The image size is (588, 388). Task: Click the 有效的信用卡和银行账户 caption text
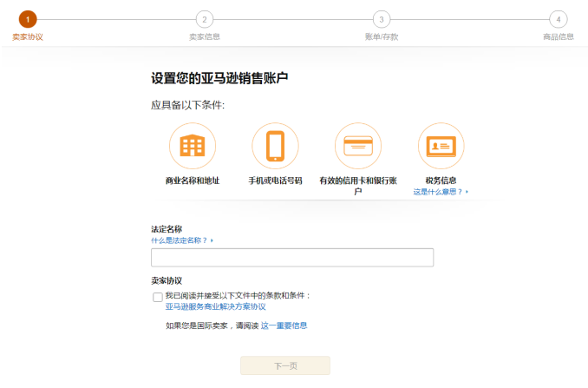(358, 186)
